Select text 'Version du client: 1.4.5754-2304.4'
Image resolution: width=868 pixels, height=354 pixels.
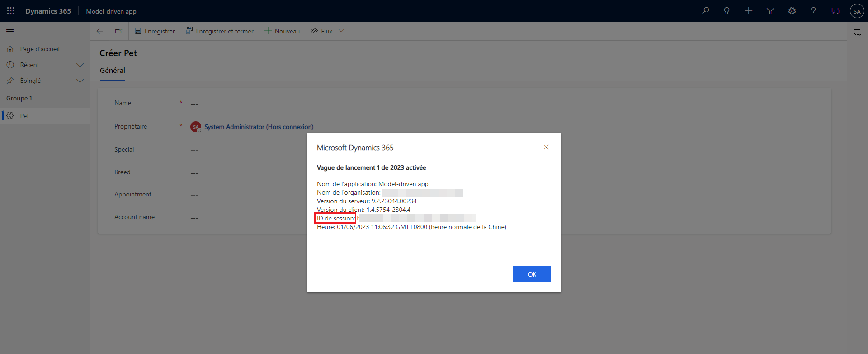[363, 210]
